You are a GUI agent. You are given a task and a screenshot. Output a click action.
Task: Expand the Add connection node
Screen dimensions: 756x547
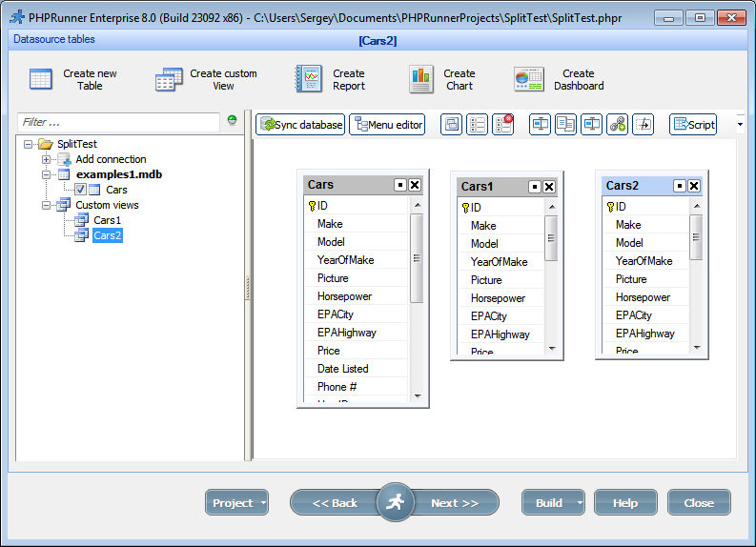(47, 159)
